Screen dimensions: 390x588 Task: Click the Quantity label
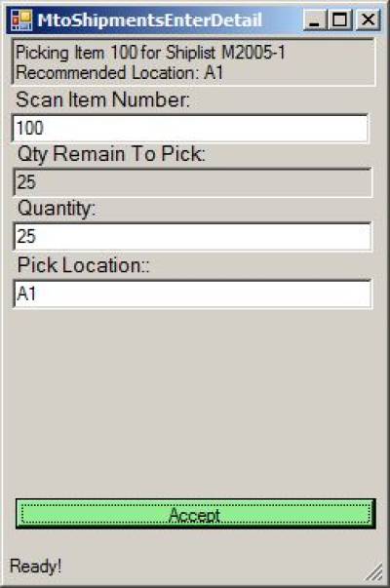pos(57,209)
